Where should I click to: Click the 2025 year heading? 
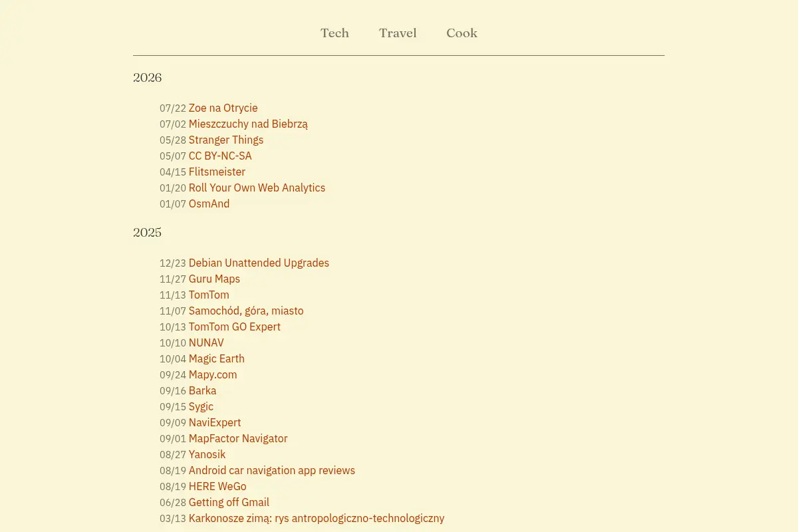click(x=147, y=233)
